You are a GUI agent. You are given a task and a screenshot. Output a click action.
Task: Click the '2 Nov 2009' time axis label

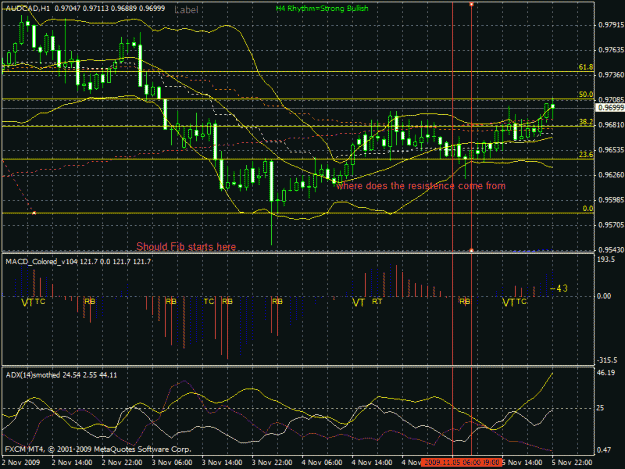click(21, 462)
